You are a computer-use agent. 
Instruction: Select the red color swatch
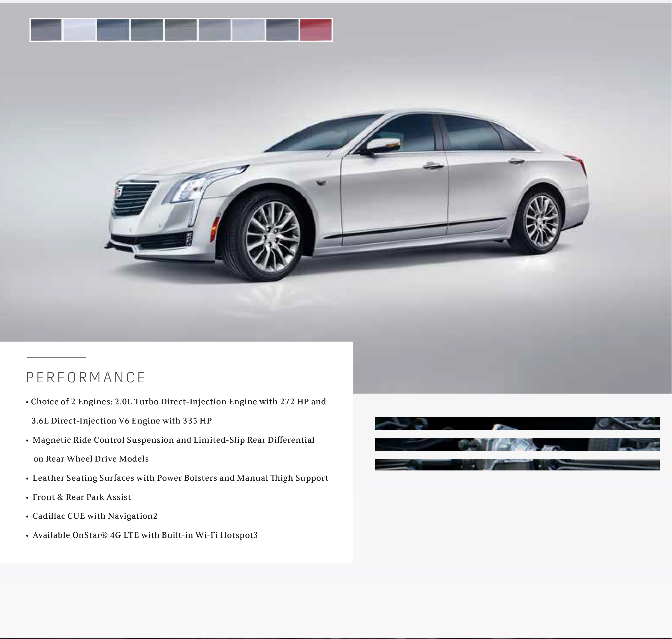pos(316,30)
